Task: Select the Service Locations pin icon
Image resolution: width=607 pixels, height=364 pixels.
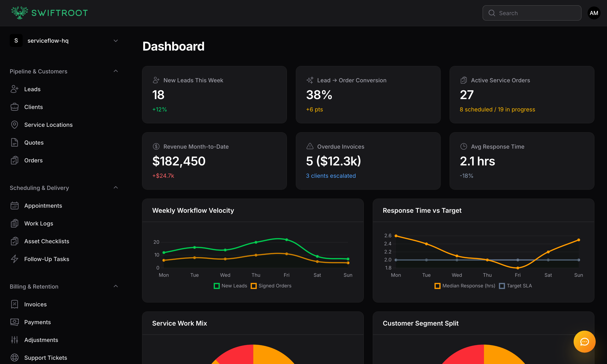Action: tap(15, 125)
